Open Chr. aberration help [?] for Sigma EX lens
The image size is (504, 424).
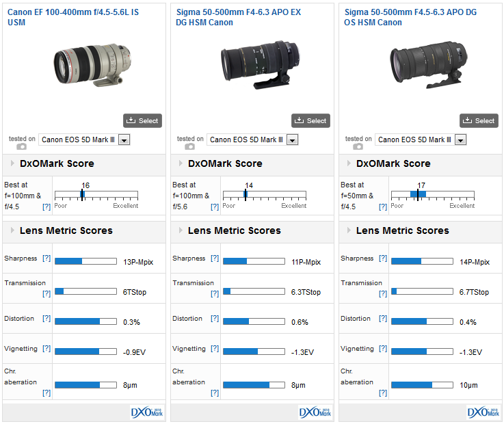coord(215,393)
